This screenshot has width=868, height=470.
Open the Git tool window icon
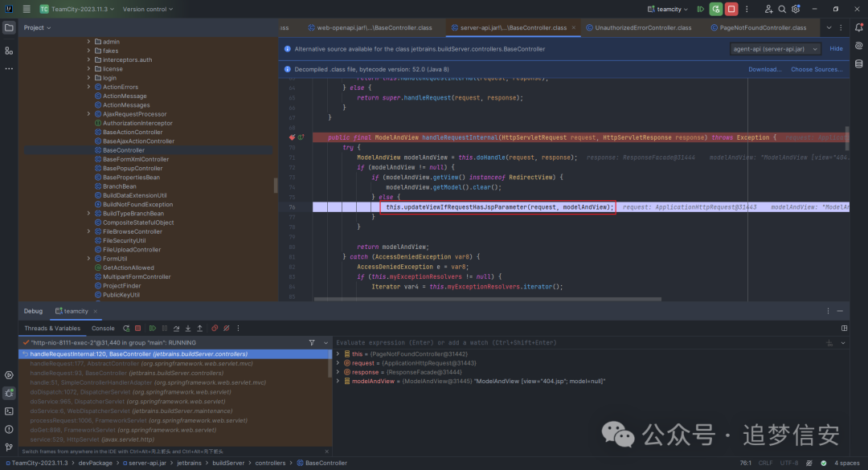point(9,447)
